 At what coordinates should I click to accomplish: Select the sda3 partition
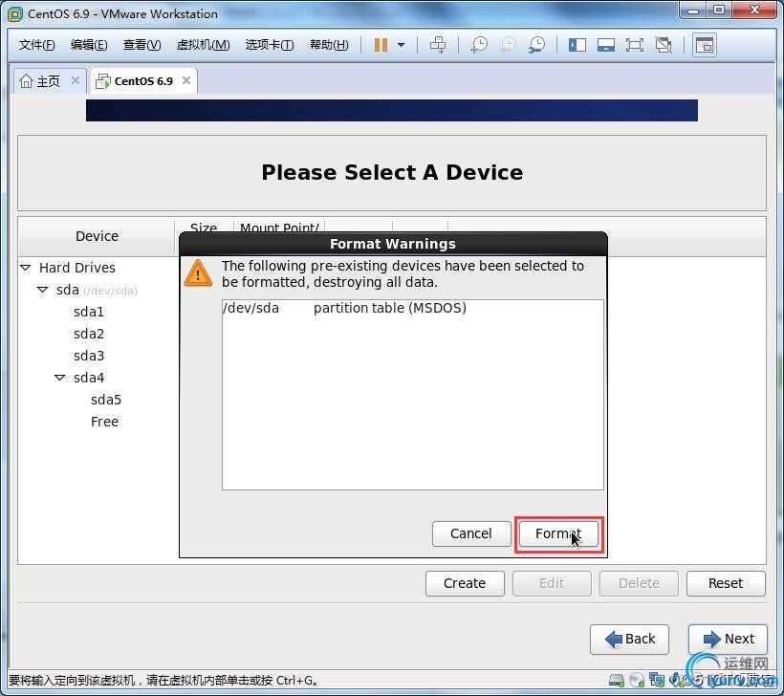pyautogui.click(x=89, y=356)
